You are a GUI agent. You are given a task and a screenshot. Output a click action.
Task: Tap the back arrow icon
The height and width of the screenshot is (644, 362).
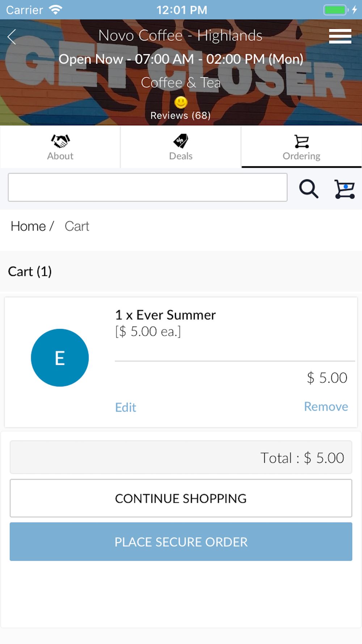click(12, 37)
